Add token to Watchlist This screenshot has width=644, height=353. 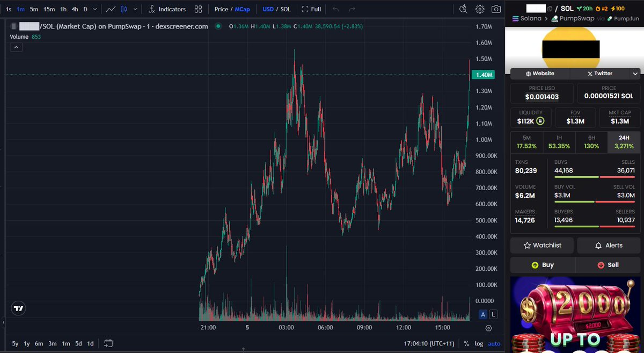542,245
